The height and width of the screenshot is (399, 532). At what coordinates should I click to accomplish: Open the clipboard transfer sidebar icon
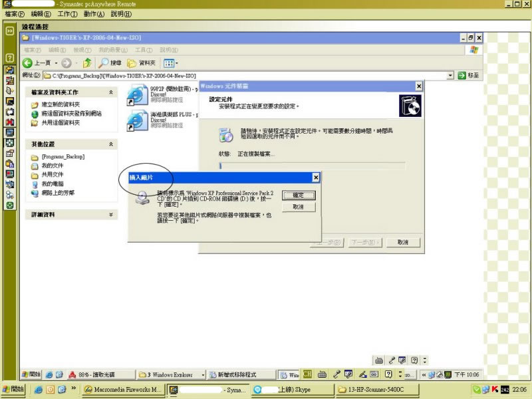pyautogui.click(x=10, y=164)
